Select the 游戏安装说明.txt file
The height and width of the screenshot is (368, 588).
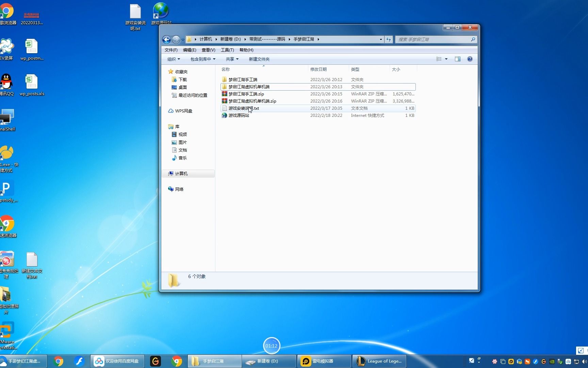(x=318, y=108)
